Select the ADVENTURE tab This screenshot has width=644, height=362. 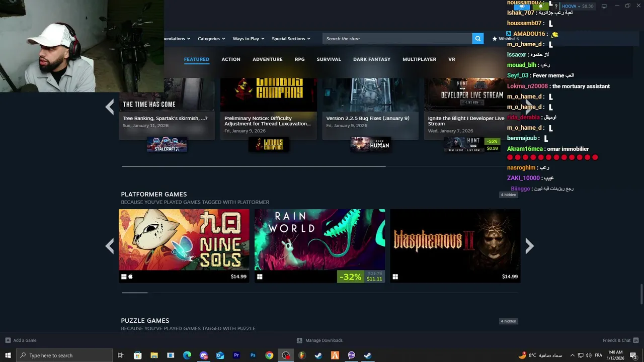267,59
